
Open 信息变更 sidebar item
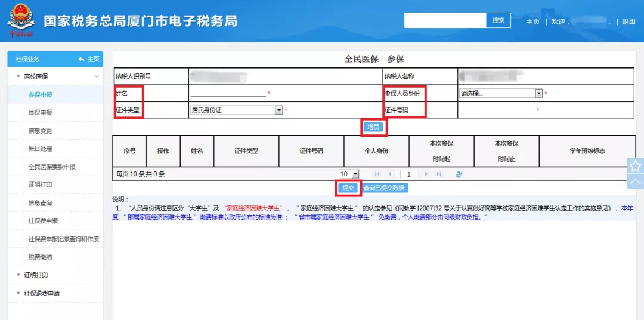(x=41, y=131)
